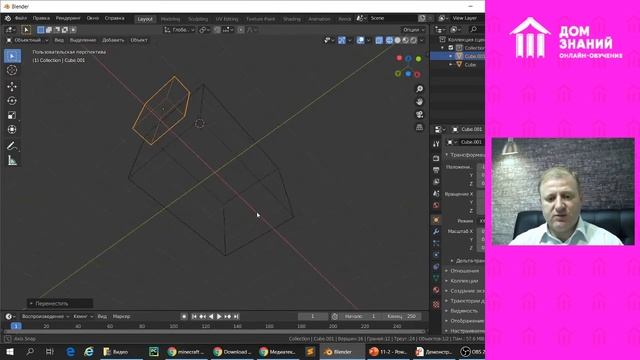Click the current frame number field
This screenshot has height=360, width=640.
tap(313, 316)
